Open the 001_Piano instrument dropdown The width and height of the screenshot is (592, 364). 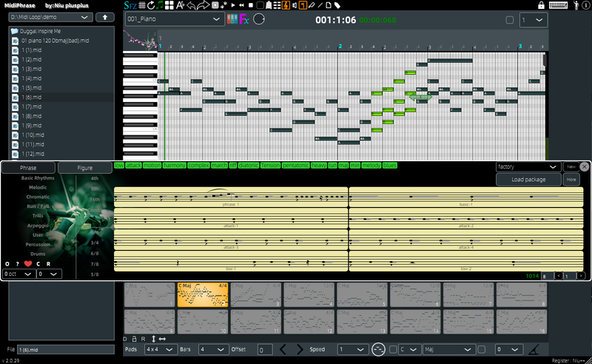pyautogui.click(x=173, y=19)
